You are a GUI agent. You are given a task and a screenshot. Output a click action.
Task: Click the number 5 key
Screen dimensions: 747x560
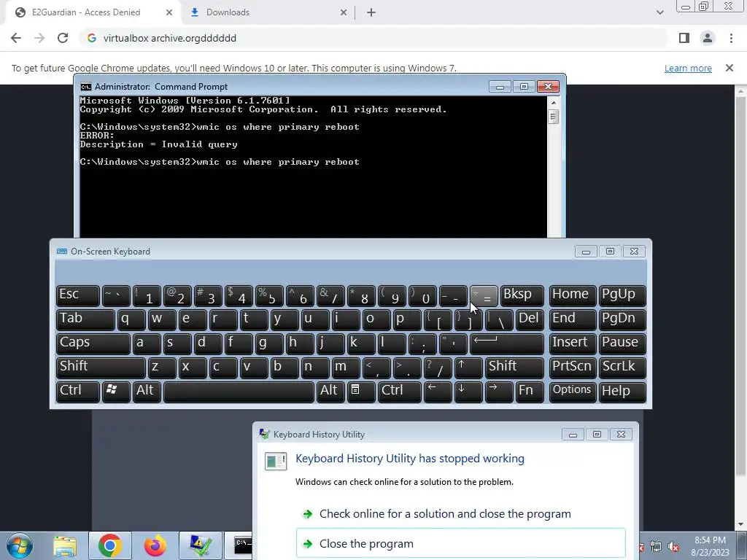point(269,295)
